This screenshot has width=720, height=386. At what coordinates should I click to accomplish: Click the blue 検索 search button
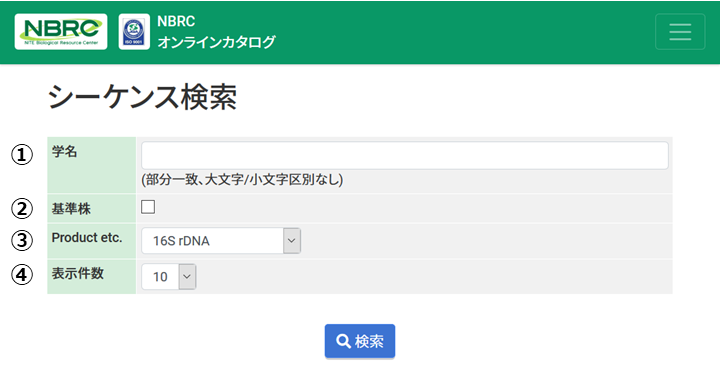tap(360, 341)
